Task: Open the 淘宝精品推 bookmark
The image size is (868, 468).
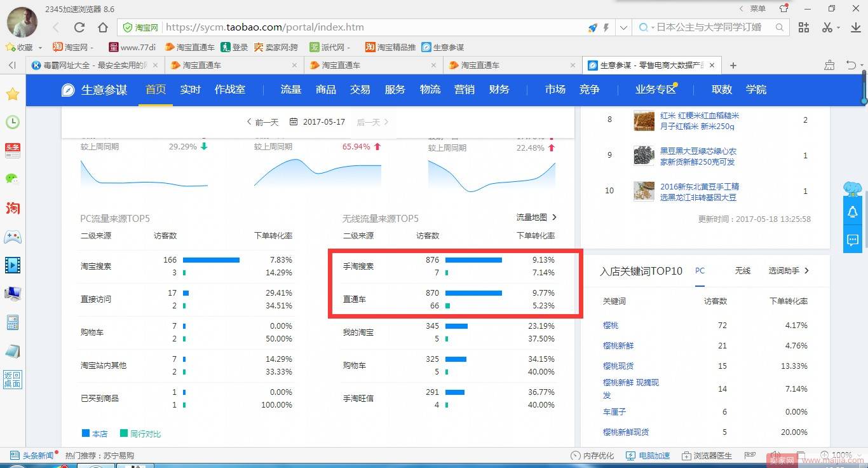Action: click(390, 48)
